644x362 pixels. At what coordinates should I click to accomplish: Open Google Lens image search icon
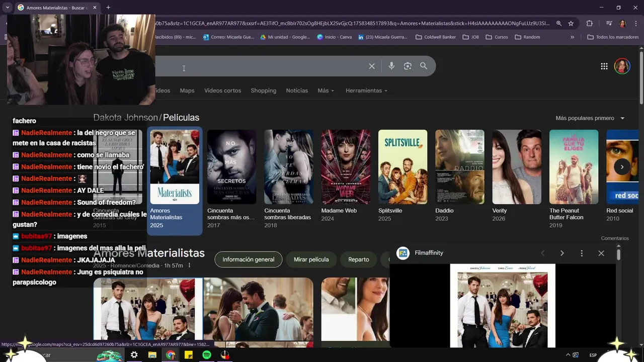click(x=408, y=66)
